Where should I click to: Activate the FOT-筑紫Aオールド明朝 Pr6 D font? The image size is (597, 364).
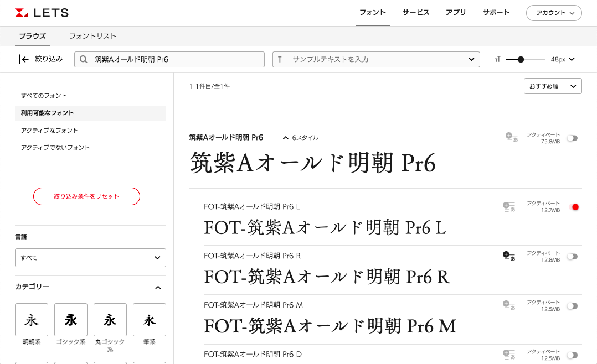(x=572, y=355)
